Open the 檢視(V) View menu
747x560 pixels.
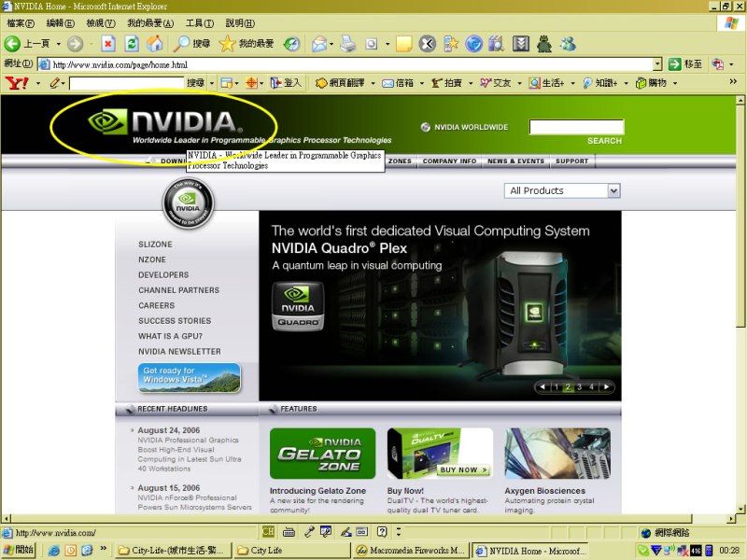pos(101,22)
